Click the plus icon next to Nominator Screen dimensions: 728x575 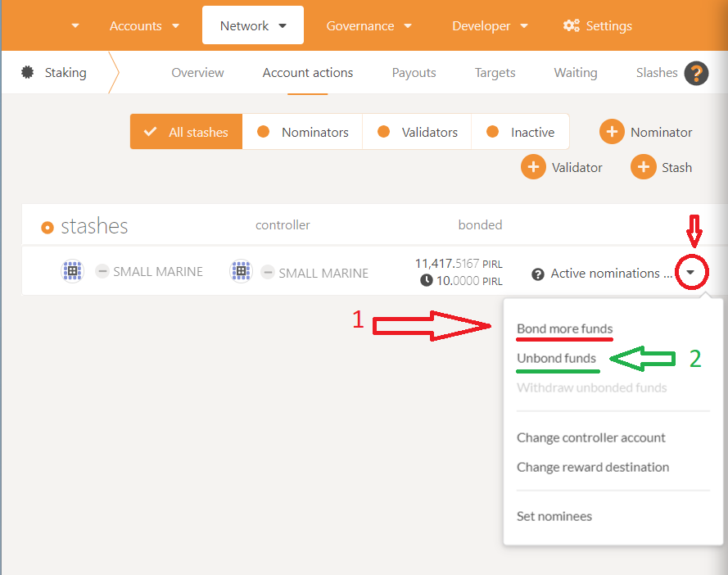tap(612, 132)
